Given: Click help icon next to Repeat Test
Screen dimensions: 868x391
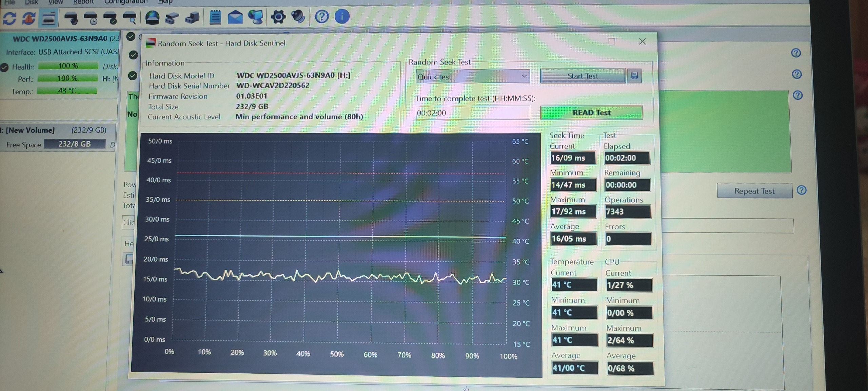Looking at the screenshot, I should coord(802,190).
